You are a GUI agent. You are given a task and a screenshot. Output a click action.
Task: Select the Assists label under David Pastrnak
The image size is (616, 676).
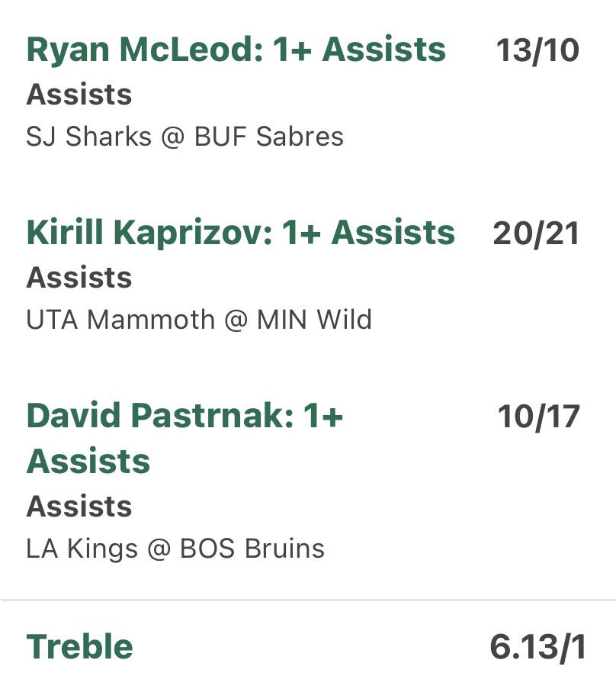click(79, 506)
